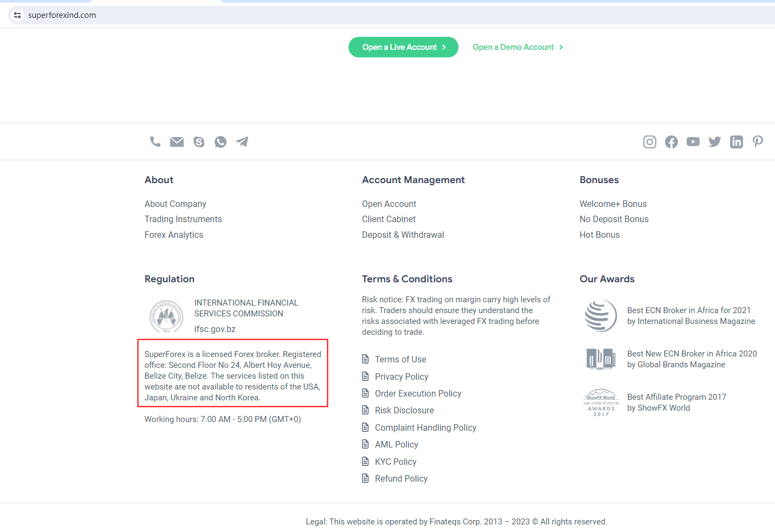
Task: Open Forex Analytics link
Action: click(x=173, y=235)
